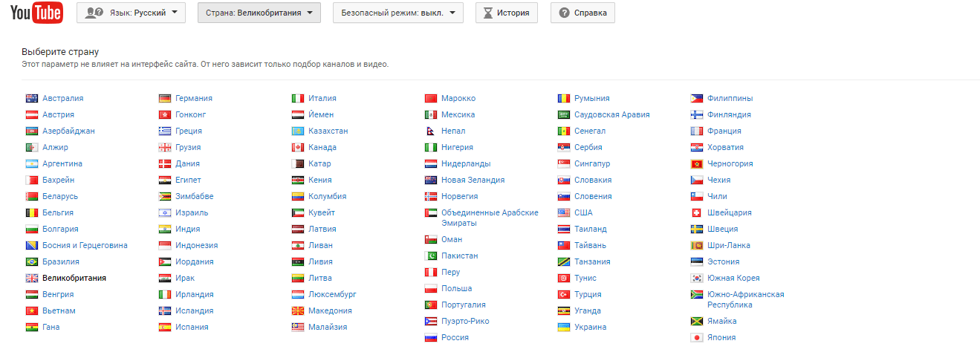Collapse the Страна: Великобритания dropdown
Viewport: 980px width, 361px height.
point(259,13)
